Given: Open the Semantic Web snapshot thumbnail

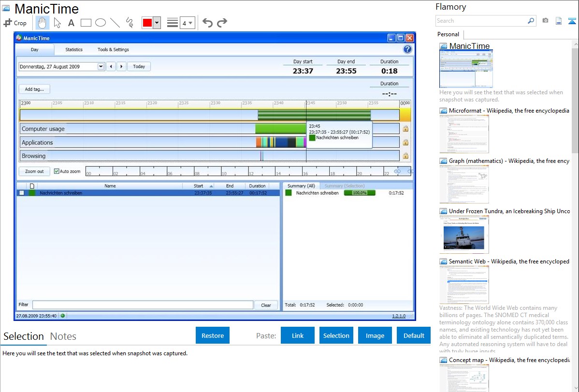Looking at the screenshot, I should [x=464, y=285].
